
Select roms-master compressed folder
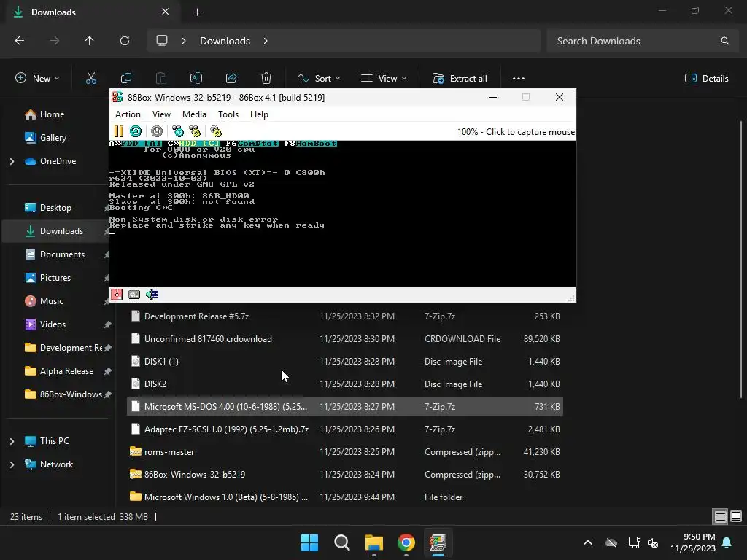tap(345, 452)
